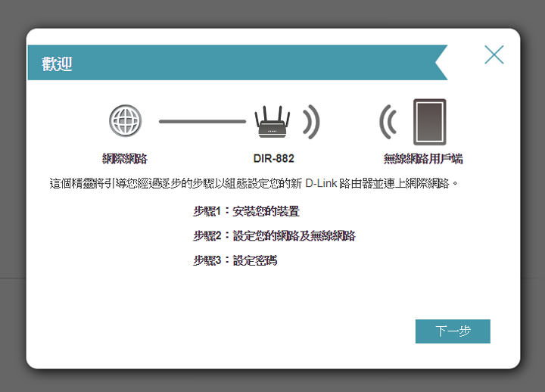545x392 pixels.
Task: Click the 網際網路 label
Action: tap(125, 159)
